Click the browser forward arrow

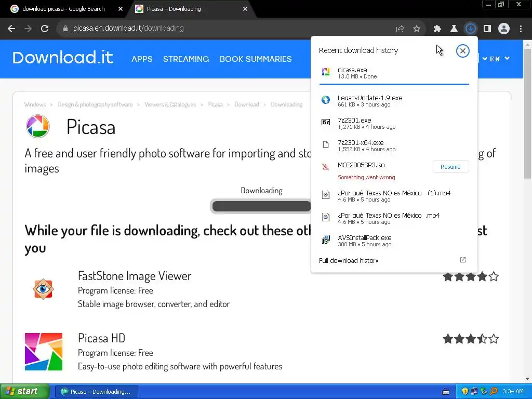[28, 29]
